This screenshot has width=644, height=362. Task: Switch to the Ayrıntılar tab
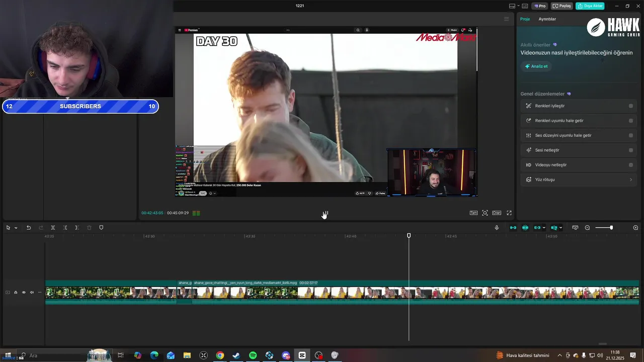547,19
